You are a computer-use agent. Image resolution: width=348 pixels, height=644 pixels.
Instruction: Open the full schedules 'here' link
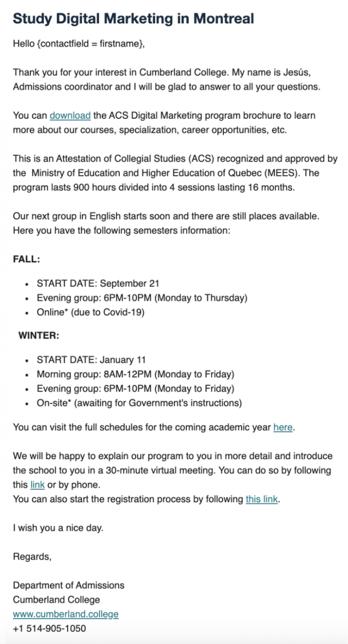283,427
